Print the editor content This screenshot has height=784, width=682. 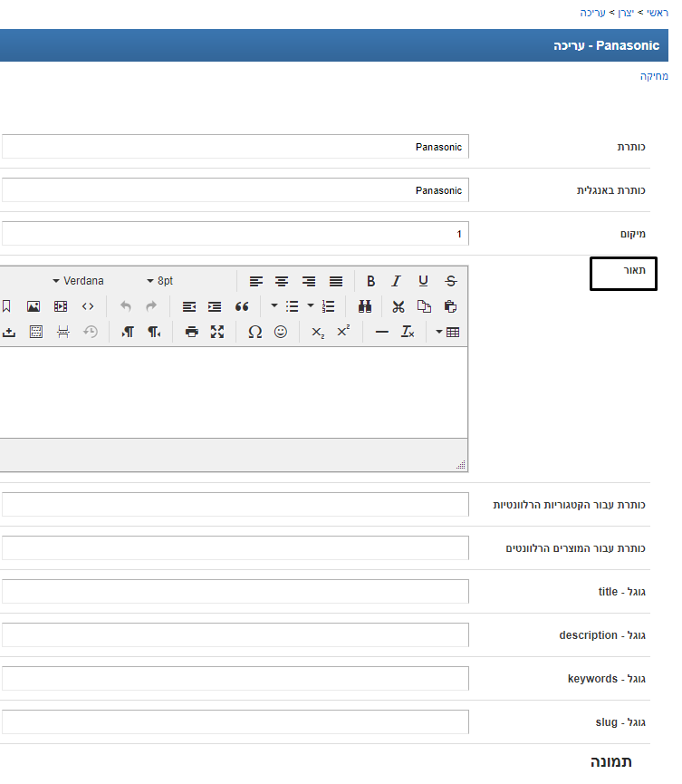[191, 332]
